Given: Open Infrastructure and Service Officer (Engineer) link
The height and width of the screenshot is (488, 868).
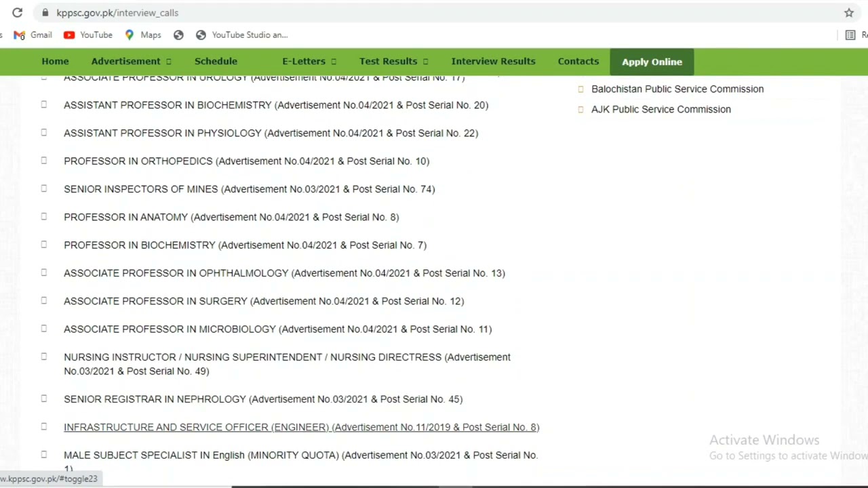Looking at the screenshot, I should click(301, 427).
